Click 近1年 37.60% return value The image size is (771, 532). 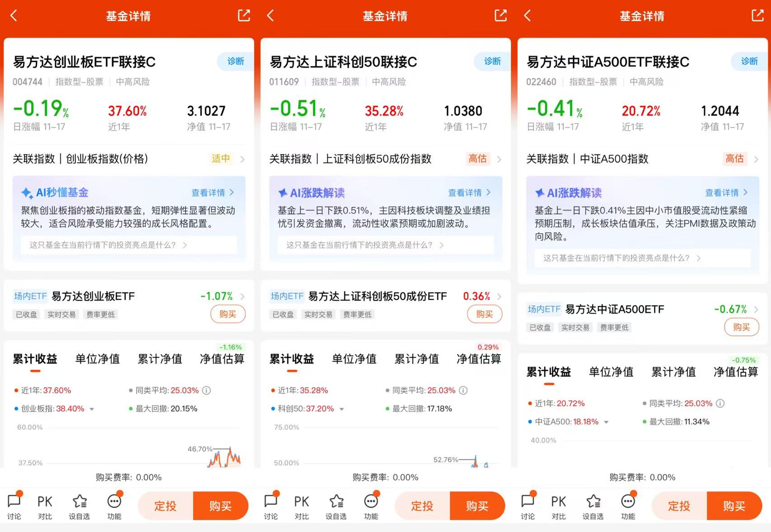point(127,111)
